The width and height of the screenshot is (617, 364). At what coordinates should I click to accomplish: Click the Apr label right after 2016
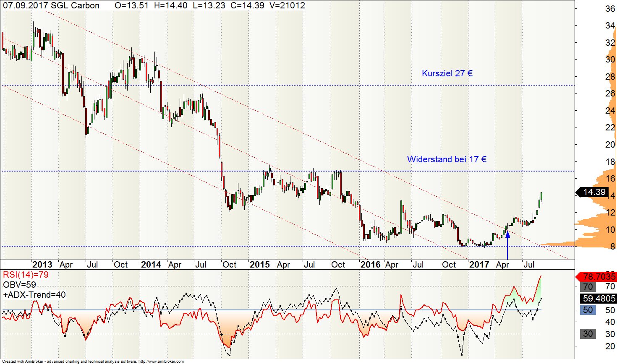click(x=392, y=265)
